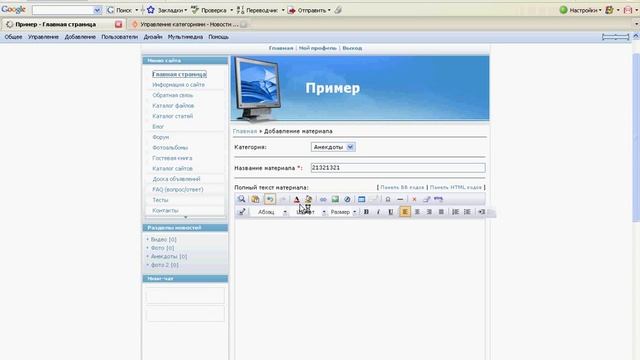The height and width of the screenshot is (360, 640).
Task: Apply underline formatting with U button
Action: point(391,212)
